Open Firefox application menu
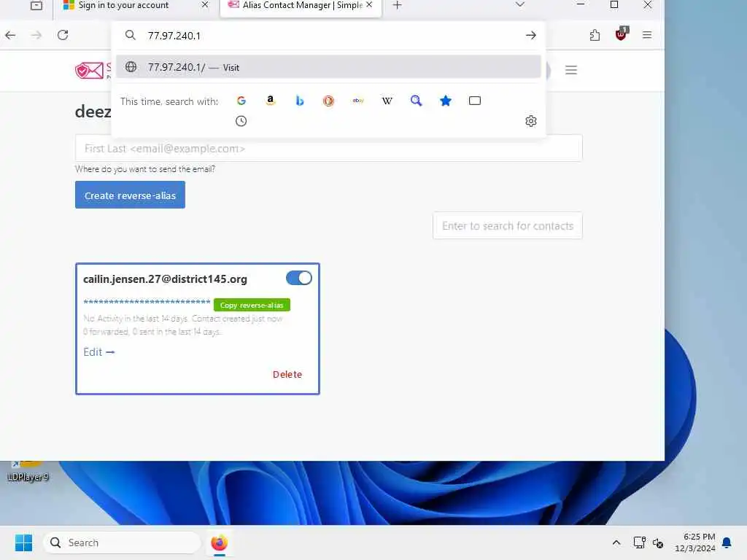The height and width of the screenshot is (560, 747). 646,35
